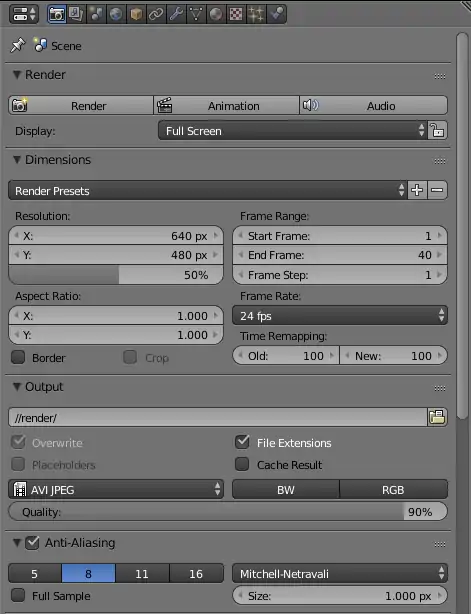Switch to Material properties sphere icon
Screen dimensions: 471x614
(216, 14)
